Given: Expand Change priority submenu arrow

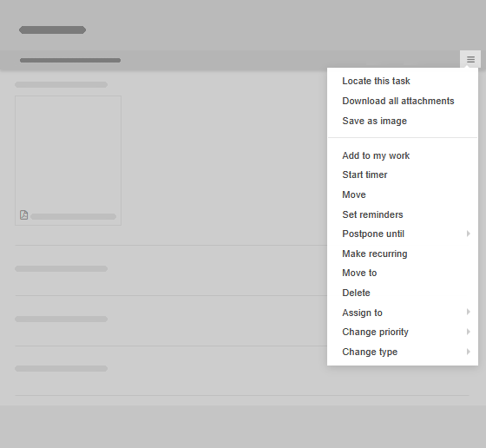Looking at the screenshot, I should tap(469, 332).
